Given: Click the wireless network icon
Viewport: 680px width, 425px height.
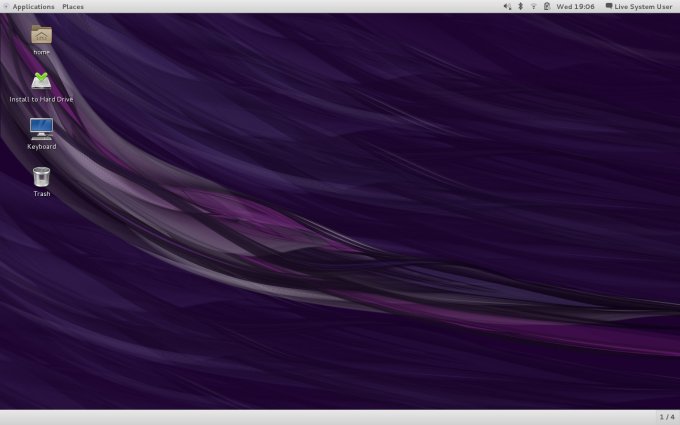Looking at the screenshot, I should 533,7.
